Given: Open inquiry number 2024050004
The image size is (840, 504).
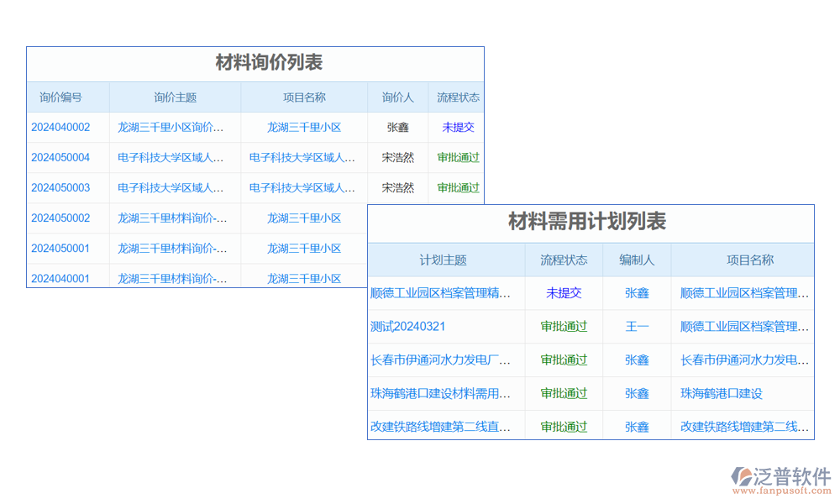Looking at the screenshot, I should pos(60,158).
